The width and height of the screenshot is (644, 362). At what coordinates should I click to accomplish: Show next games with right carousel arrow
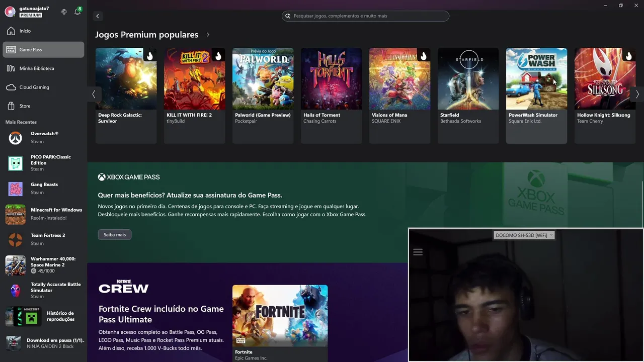[x=637, y=94]
